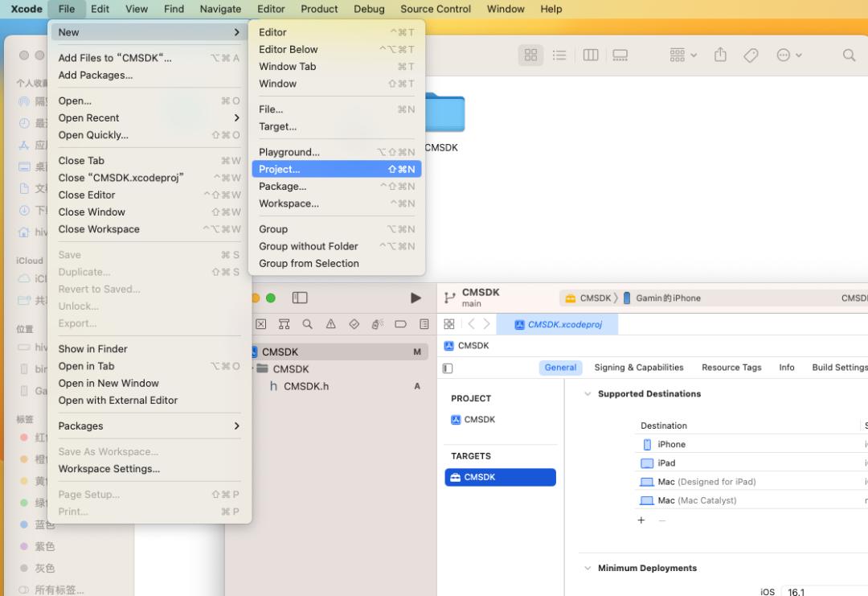Switch to Signing & Capabilities tab
868x596 pixels.
pyautogui.click(x=639, y=368)
